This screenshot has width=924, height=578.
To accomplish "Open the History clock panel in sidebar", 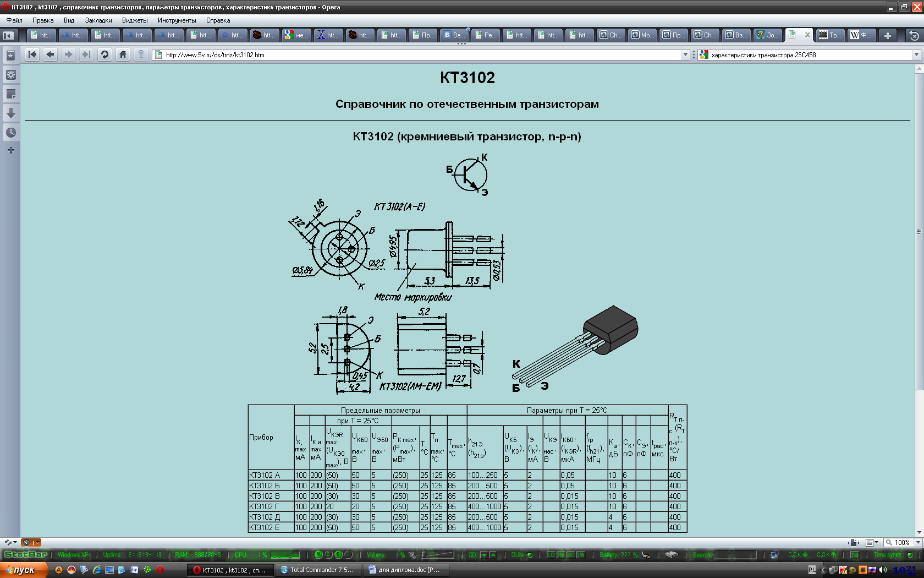I will point(10,132).
